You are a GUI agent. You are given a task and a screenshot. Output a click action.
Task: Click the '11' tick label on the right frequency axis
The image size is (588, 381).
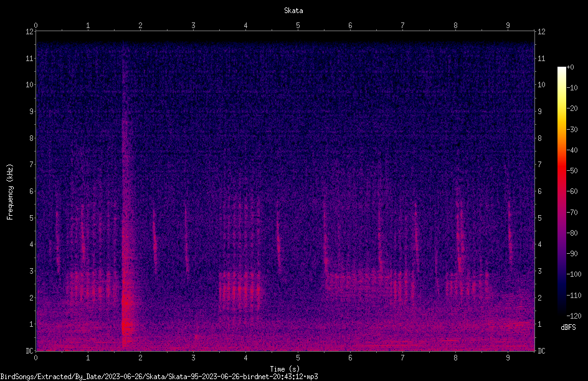tap(541, 58)
